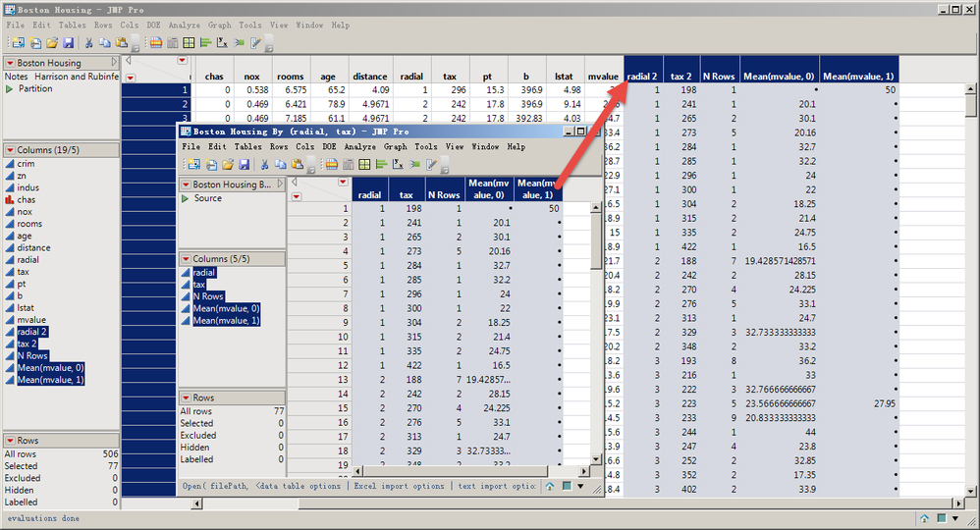Click Copy icon in the summary window toolbar
Screen dimensions: 980x530
(x=280, y=164)
